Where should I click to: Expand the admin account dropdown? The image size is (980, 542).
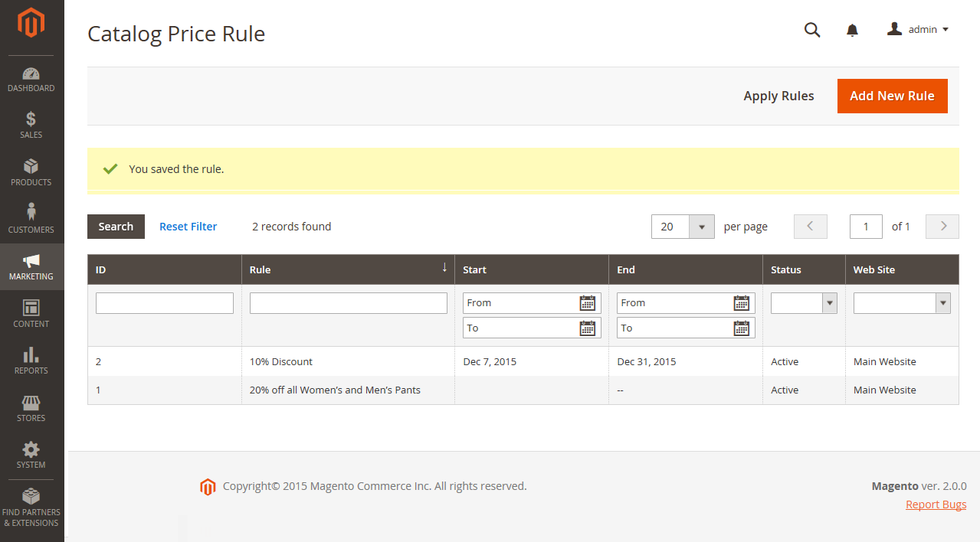[918, 30]
